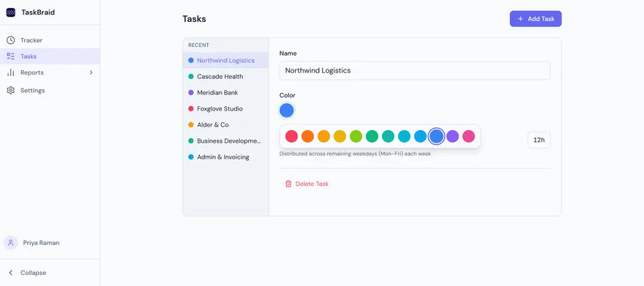Image resolution: width=644 pixels, height=286 pixels.
Task: Open the Tasks page
Action: point(50,56)
